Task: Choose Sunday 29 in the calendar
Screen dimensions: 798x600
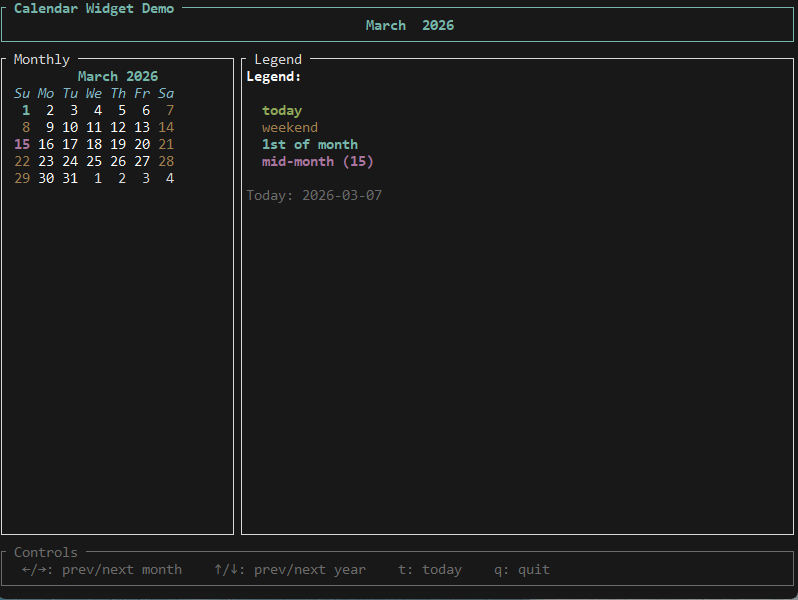Action: [x=22, y=178]
